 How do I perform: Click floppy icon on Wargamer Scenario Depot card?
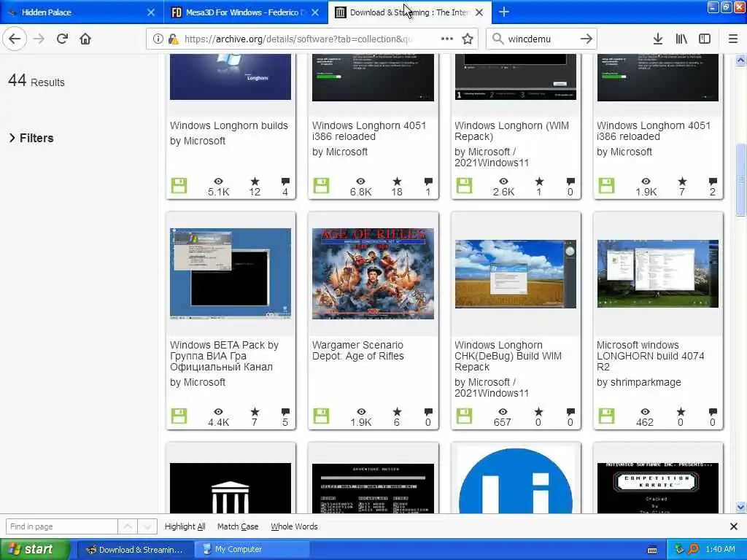pyautogui.click(x=321, y=416)
